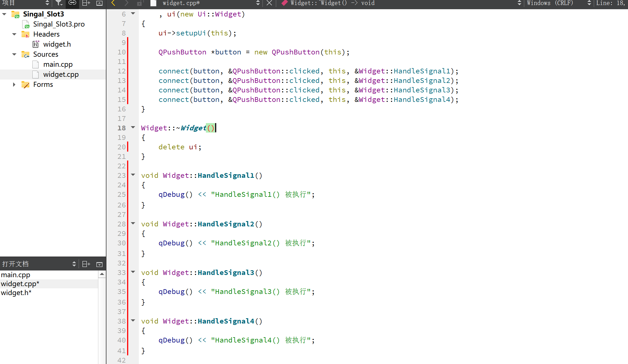The image size is (628, 364).
Task: Click the go back arrow
Action: tap(113, 3)
